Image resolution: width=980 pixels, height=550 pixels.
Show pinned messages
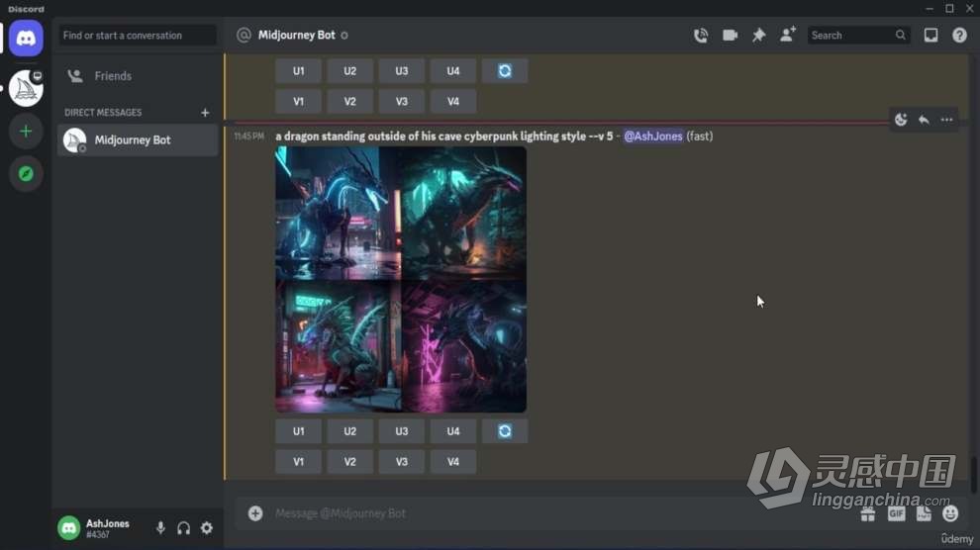758,36
